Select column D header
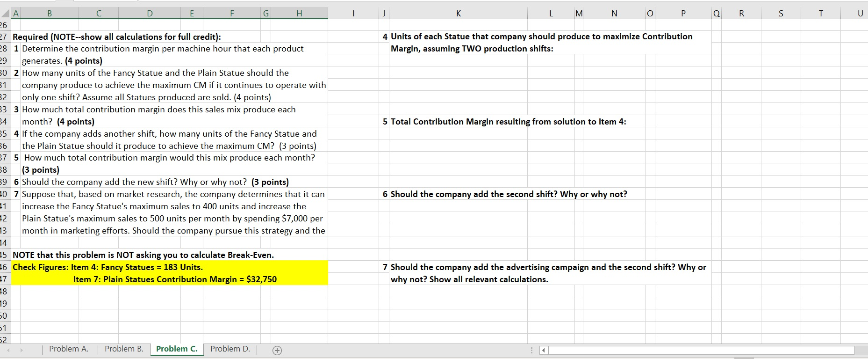 [x=150, y=14]
